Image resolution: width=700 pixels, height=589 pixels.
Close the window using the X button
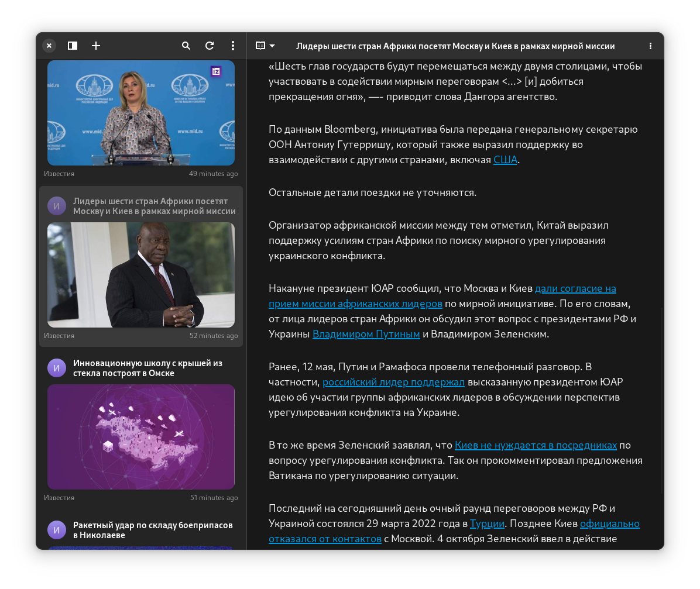point(49,46)
